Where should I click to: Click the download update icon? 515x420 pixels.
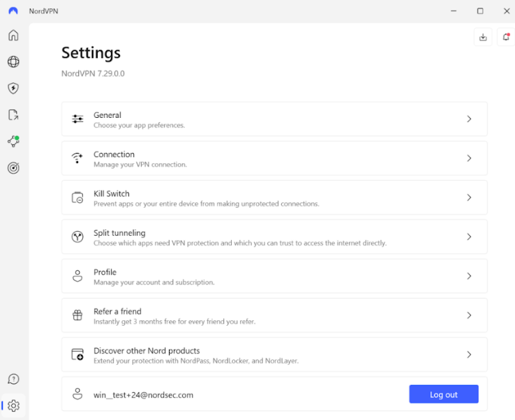coord(483,38)
